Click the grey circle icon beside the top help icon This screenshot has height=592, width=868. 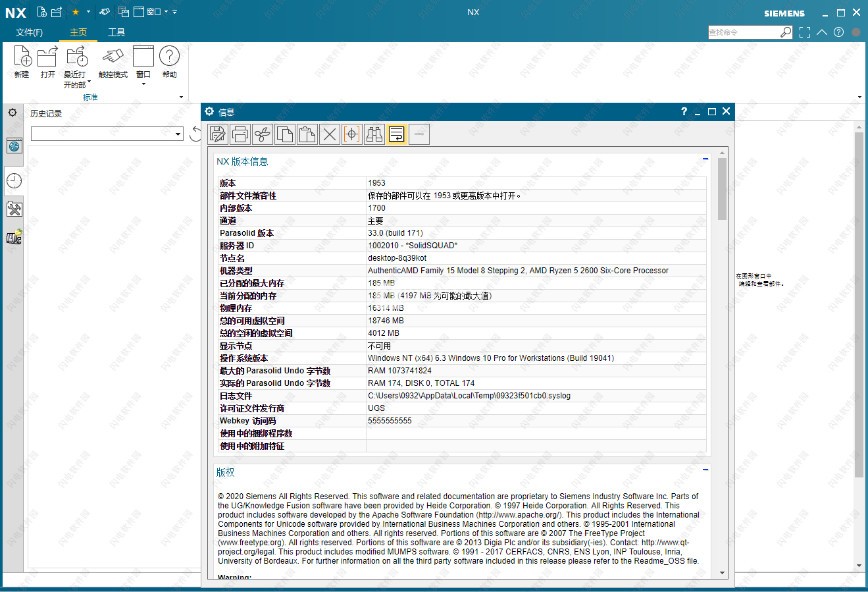click(856, 32)
